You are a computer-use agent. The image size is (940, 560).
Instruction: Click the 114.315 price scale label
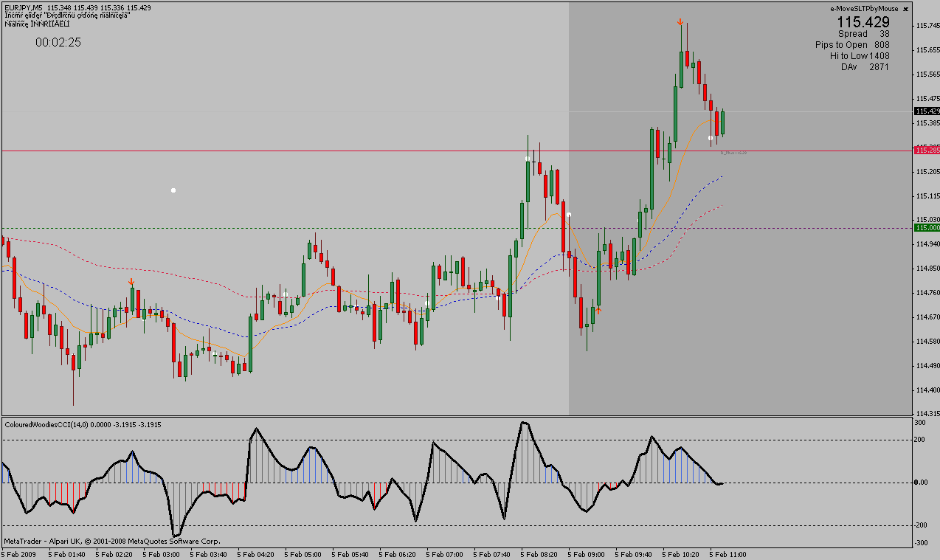point(927,413)
